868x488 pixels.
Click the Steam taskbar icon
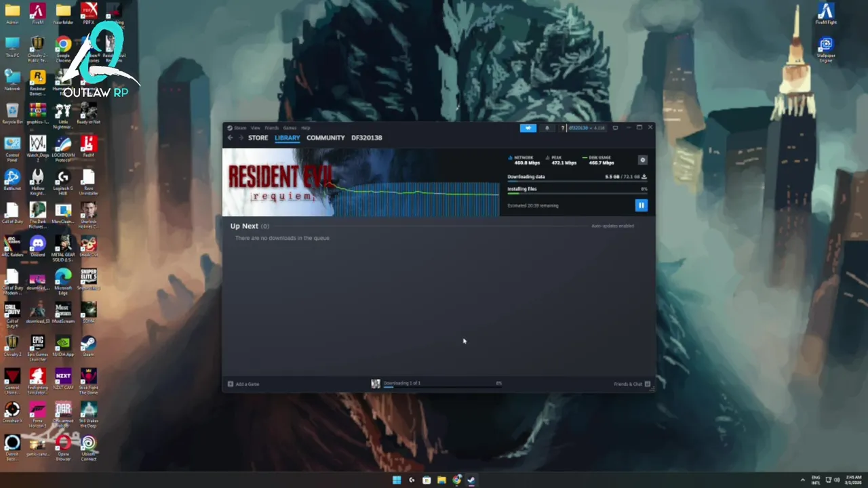[471, 480]
